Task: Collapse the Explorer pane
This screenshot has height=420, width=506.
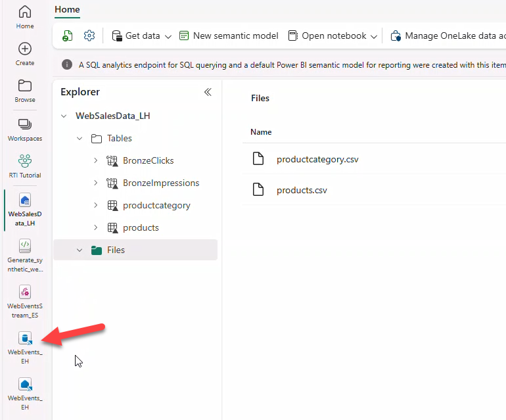Action: [208, 92]
